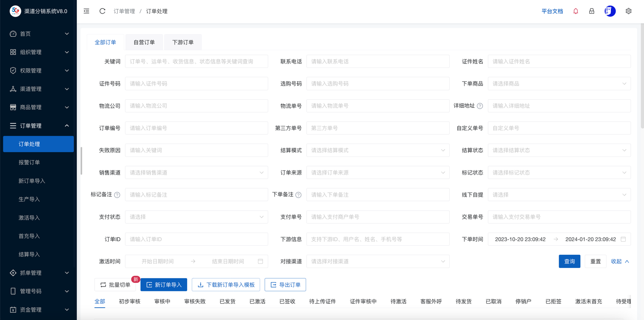Open the notification bell
Screen dimensions: 644x320
coord(575,11)
